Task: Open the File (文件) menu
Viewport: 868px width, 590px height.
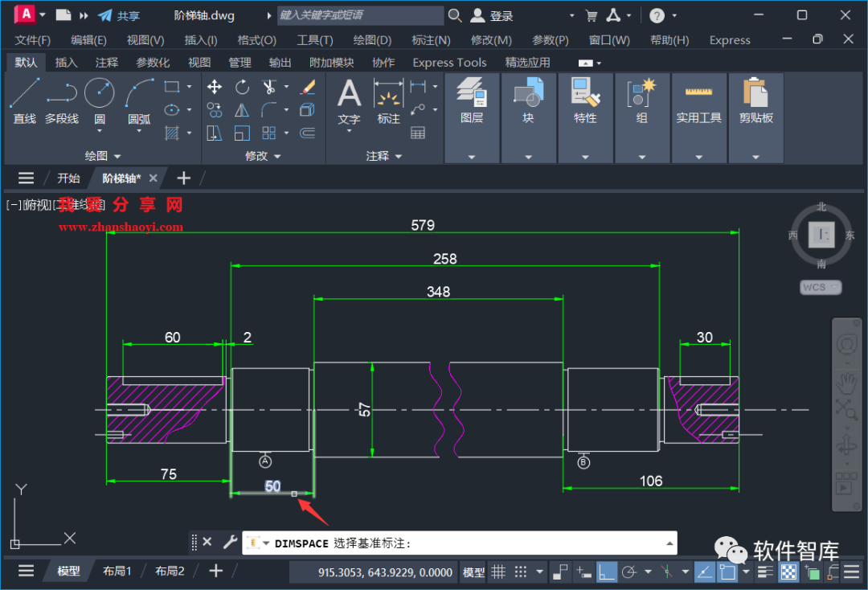Action: [x=33, y=40]
